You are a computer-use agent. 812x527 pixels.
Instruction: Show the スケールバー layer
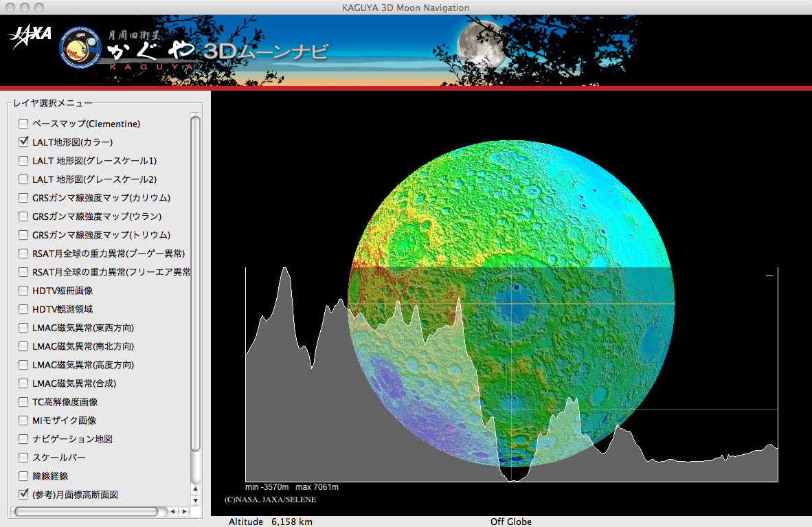(x=23, y=457)
